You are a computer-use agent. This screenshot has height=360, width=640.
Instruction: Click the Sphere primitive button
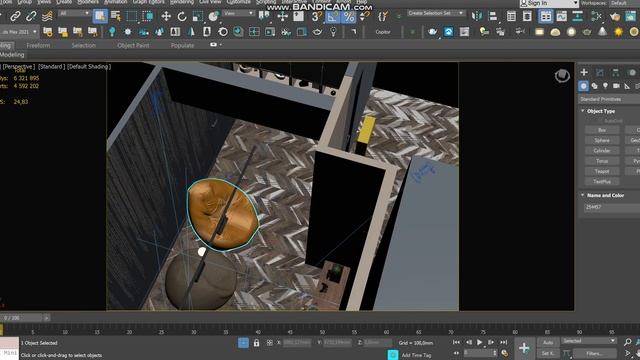point(602,140)
